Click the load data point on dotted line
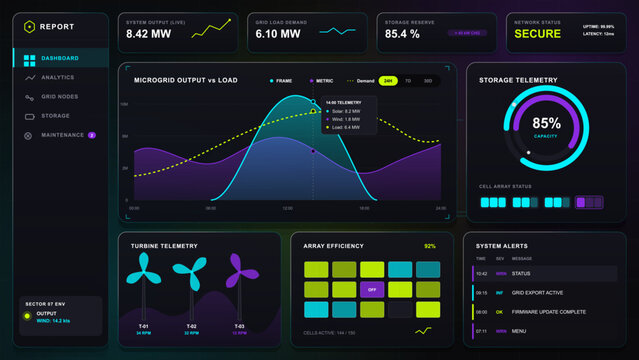 tap(313, 111)
